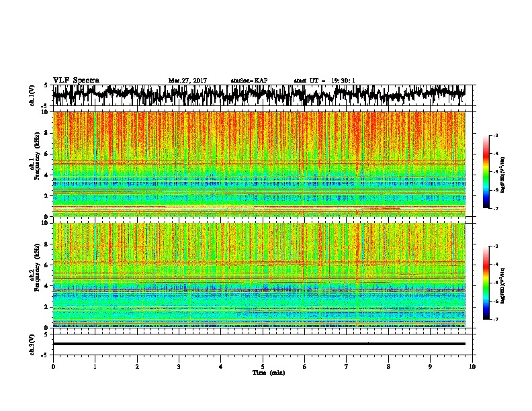The height and width of the screenshot is (411, 532).
Task: Click the time axis tick label "3"
Action: pyautogui.click(x=179, y=367)
